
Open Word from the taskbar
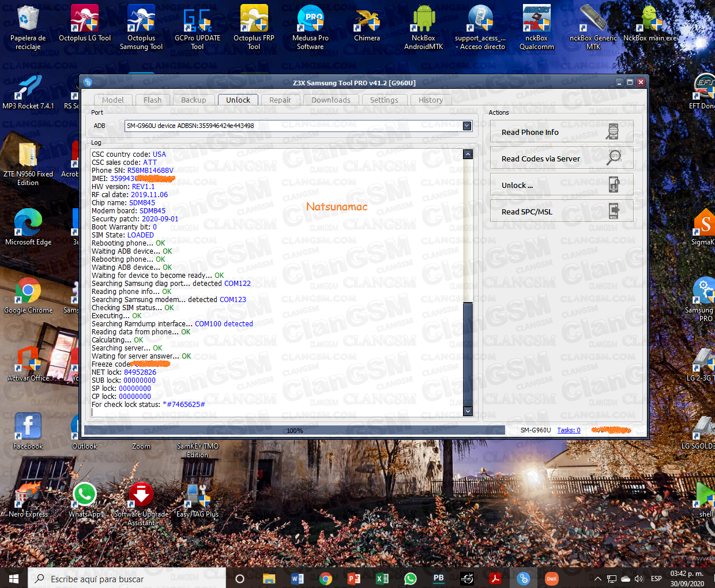(298, 578)
